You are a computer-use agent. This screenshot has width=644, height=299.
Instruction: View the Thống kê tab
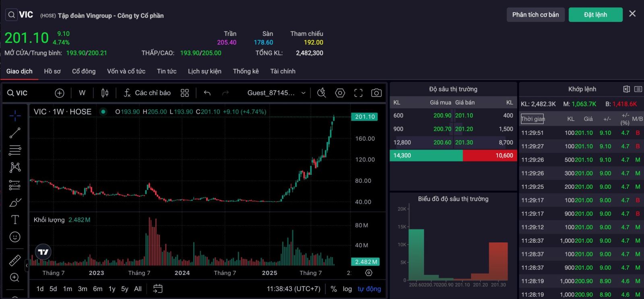tap(246, 72)
